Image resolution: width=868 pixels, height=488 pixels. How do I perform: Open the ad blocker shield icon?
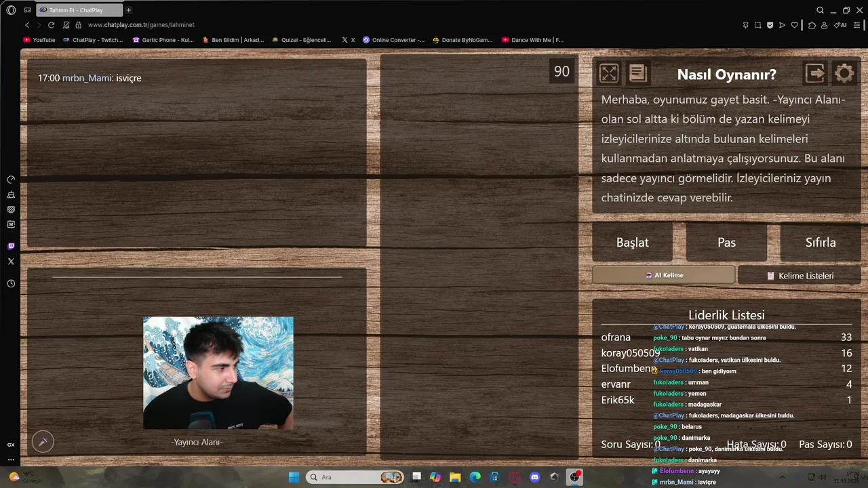(x=770, y=25)
